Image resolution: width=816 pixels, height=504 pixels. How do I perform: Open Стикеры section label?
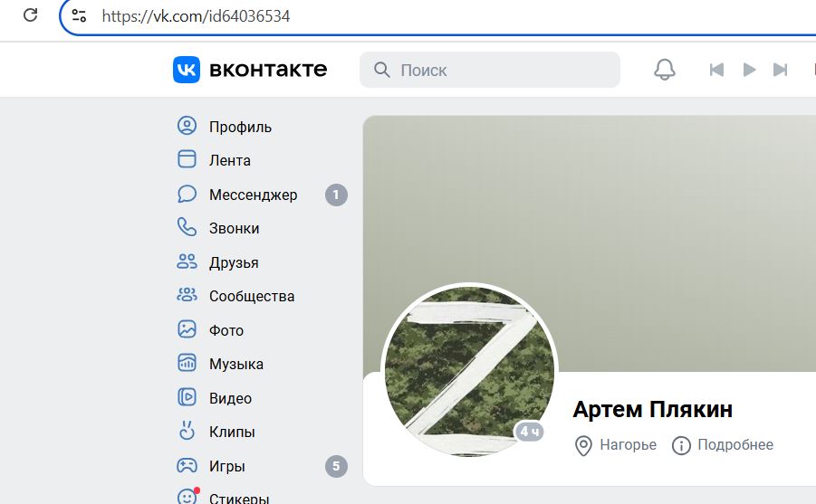pyautogui.click(x=239, y=499)
